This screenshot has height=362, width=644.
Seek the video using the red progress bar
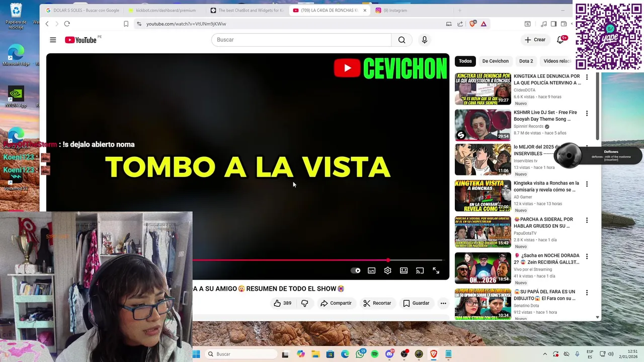(x=317, y=260)
